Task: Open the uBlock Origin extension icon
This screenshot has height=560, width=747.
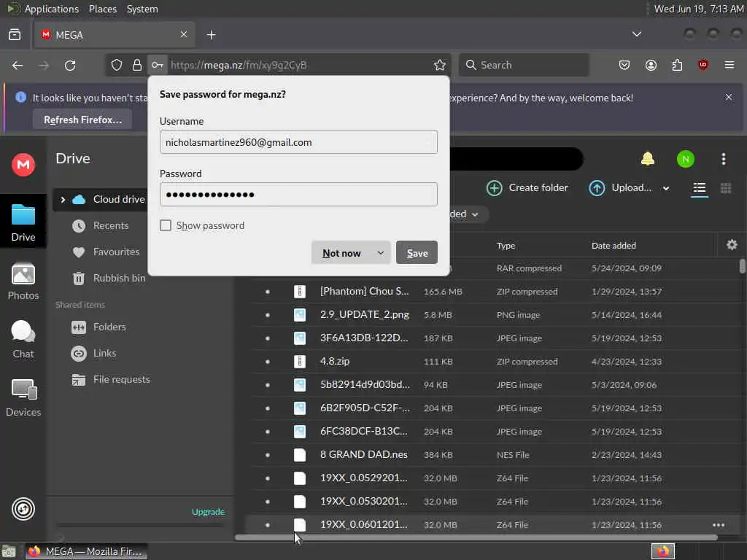Action: point(703,65)
